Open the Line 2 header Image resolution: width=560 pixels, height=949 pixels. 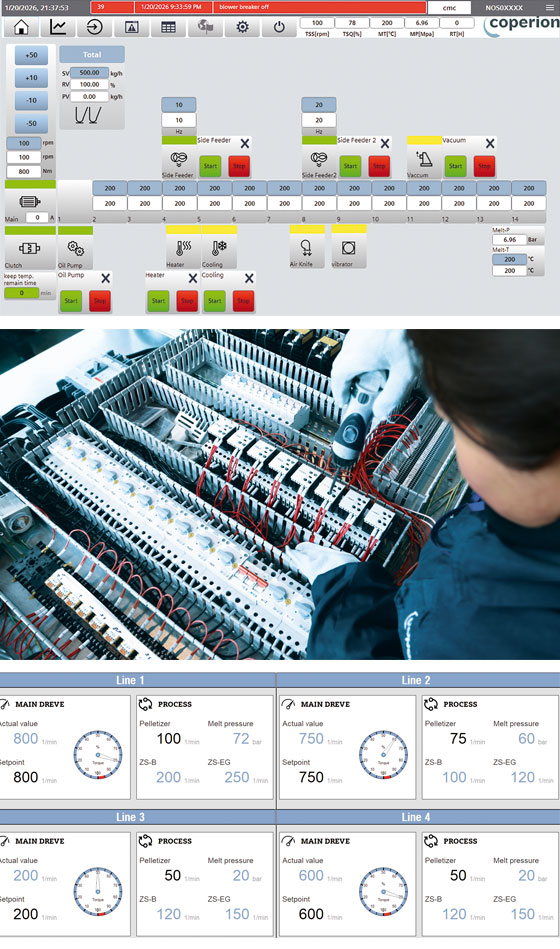(x=416, y=680)
